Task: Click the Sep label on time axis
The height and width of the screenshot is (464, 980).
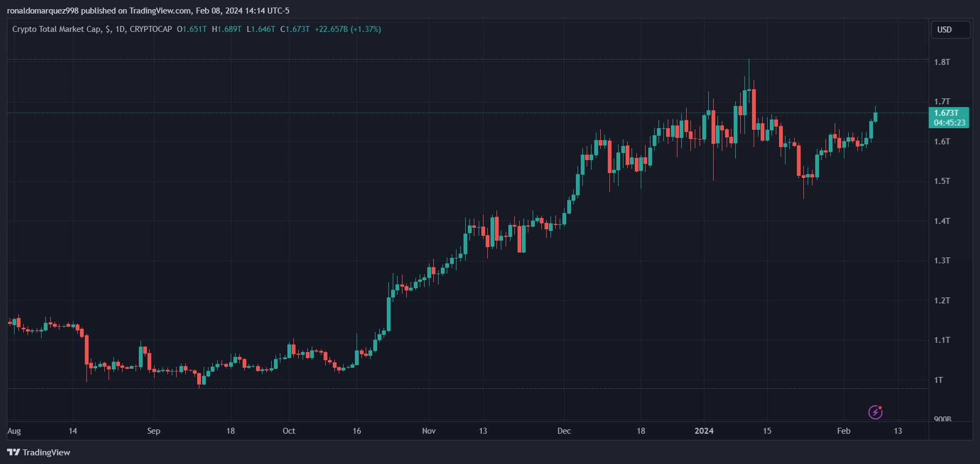Action: 153,431
